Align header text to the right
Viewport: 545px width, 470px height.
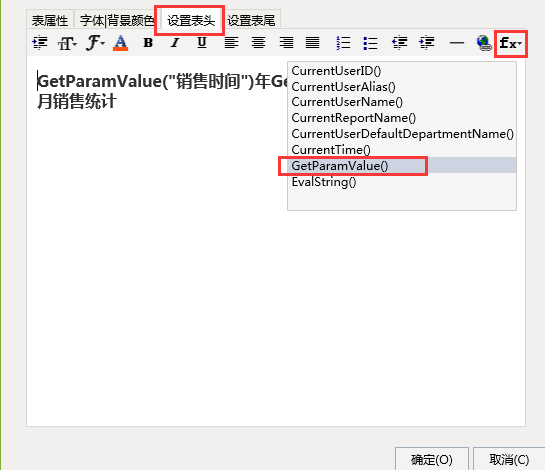286,43
